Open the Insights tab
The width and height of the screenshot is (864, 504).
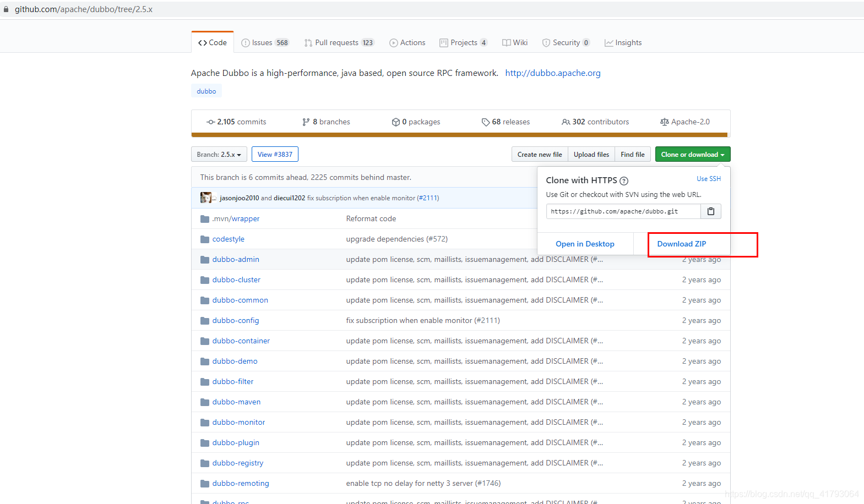pyautogui.click(x=623, y=42)
